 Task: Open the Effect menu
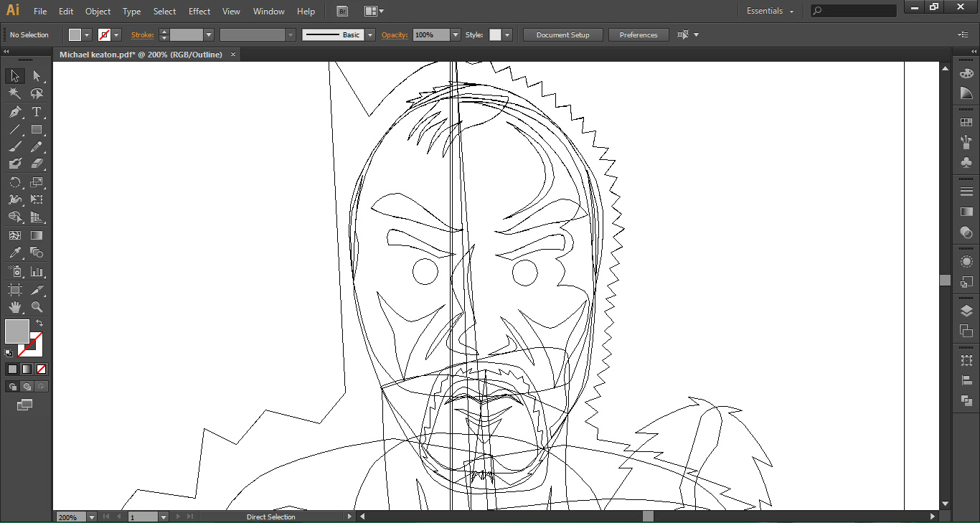click(x=199, y=11)
